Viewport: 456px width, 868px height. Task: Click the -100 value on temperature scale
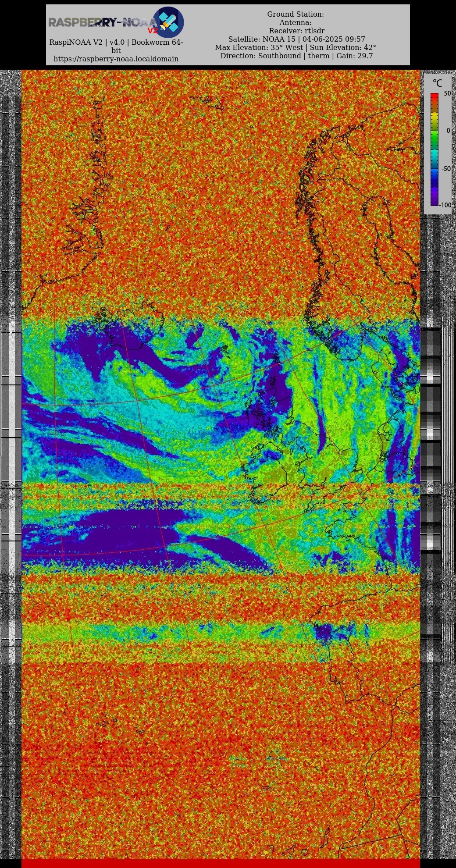[445, 205]
